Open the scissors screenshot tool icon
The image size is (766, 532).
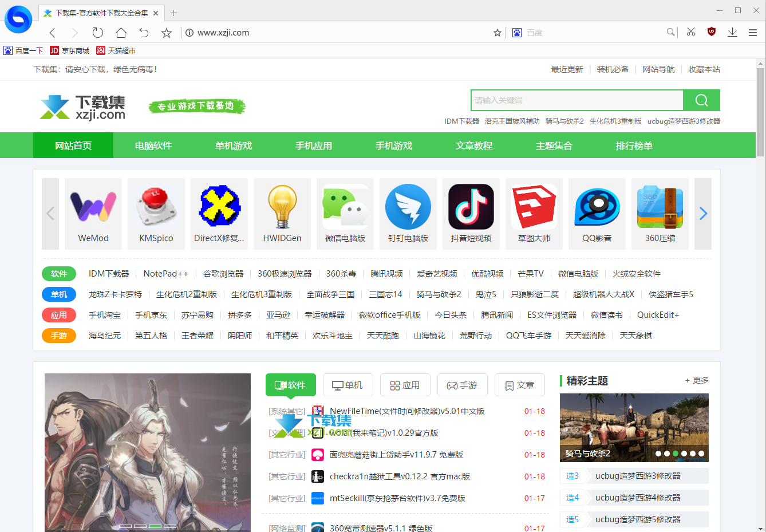(691, 32)
